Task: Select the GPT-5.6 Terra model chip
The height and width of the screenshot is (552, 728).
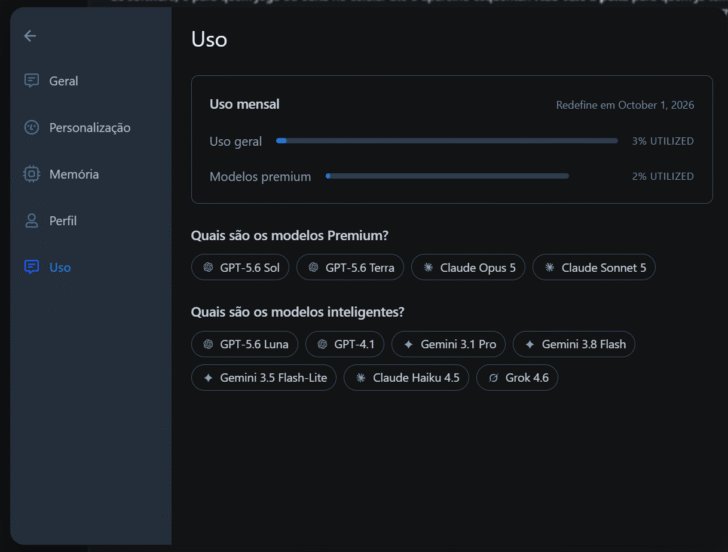Action: [x=350, y=267]
